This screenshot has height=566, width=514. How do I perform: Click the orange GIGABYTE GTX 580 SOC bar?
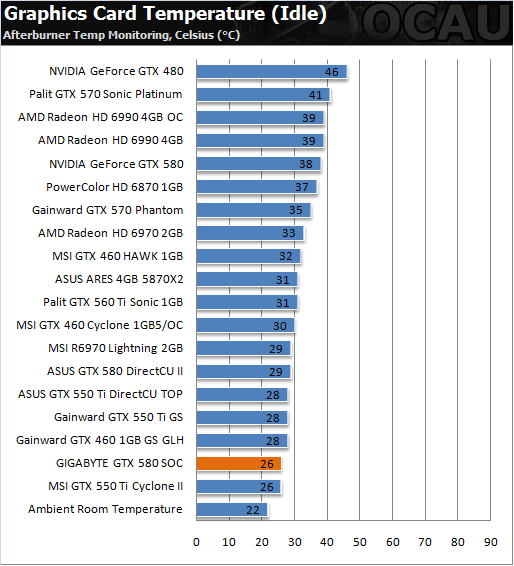pyautogui.click(x=239, y=463)
